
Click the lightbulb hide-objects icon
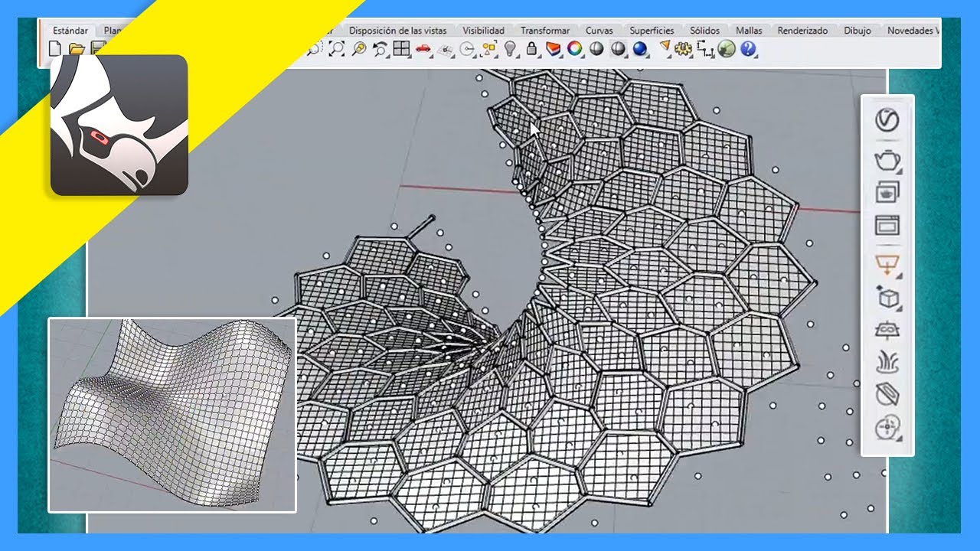tap(510, 49)
